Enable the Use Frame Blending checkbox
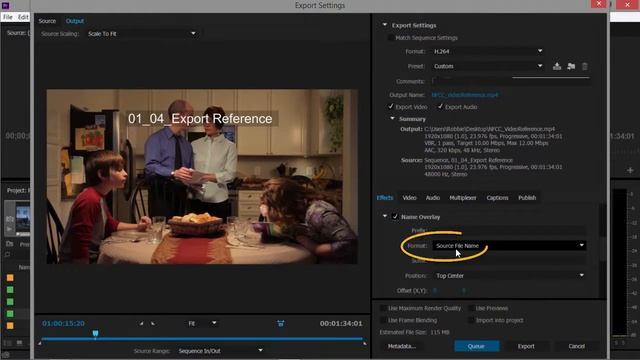 point(383,320)
